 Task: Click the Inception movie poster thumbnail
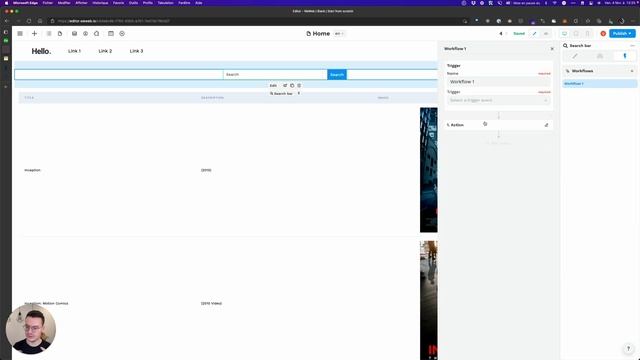429,170
